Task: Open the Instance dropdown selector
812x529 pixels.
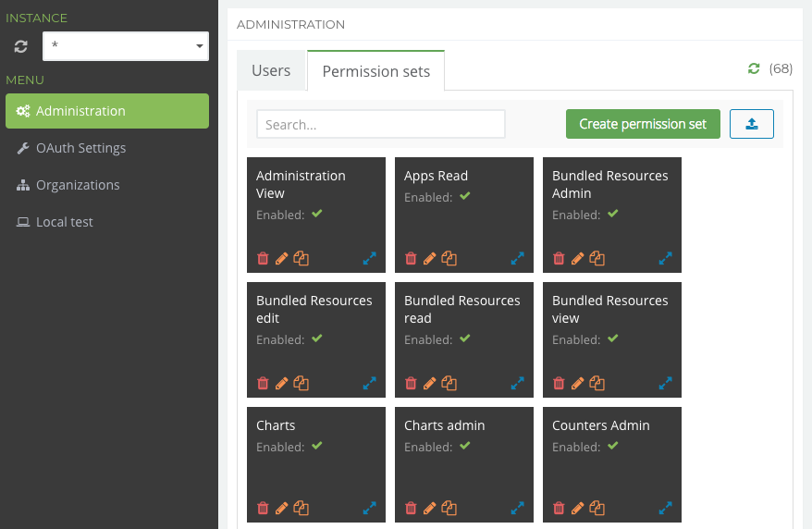Action: point(126,46)
